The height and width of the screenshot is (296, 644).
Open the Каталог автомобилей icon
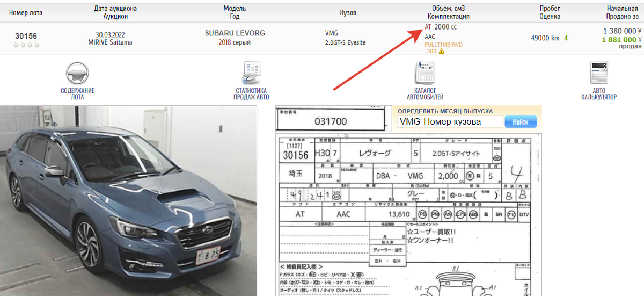pyautogui.click(x=425, y=73)
